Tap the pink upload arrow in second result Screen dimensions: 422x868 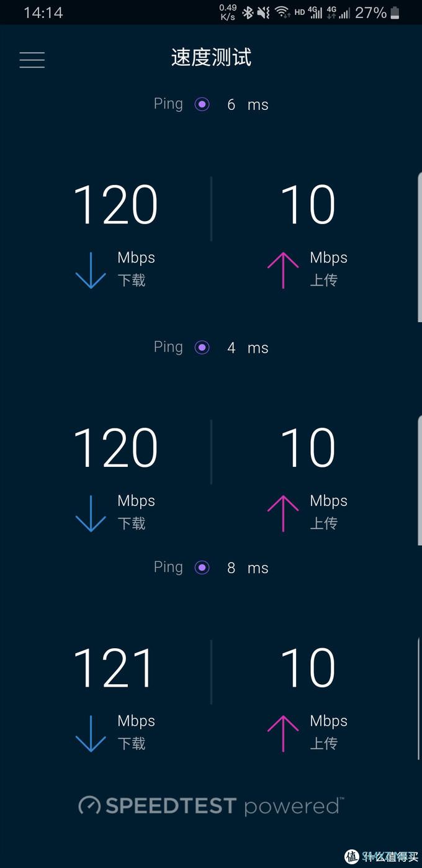coord(283,513)
